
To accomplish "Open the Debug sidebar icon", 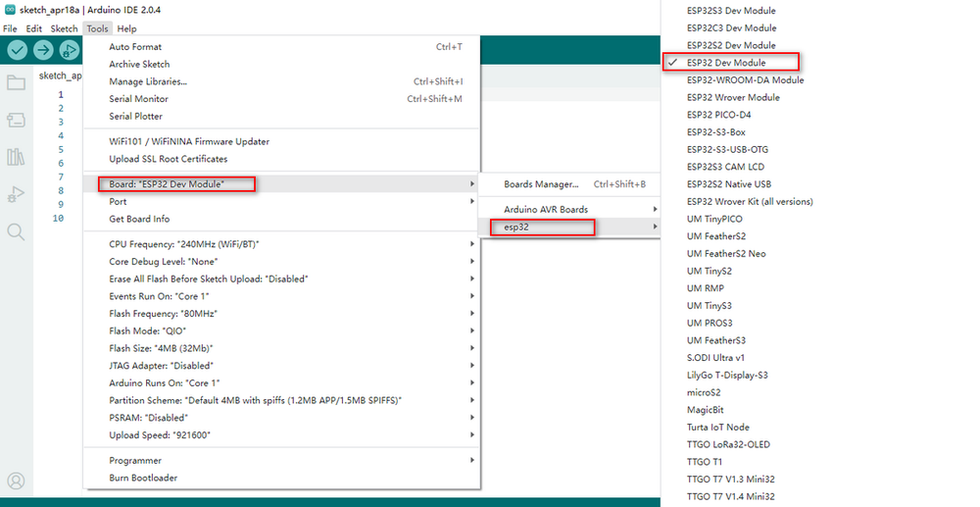I will point(17,194).
